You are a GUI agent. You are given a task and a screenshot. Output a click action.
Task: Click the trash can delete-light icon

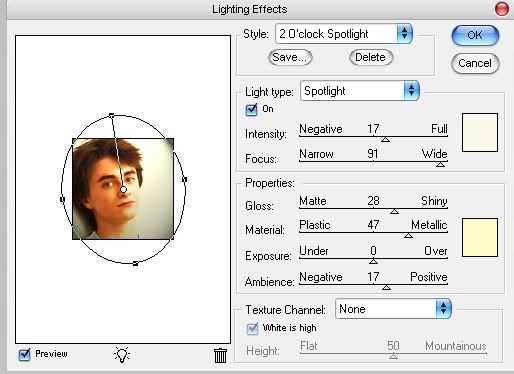pyautogui.click(x=220, y=355)
